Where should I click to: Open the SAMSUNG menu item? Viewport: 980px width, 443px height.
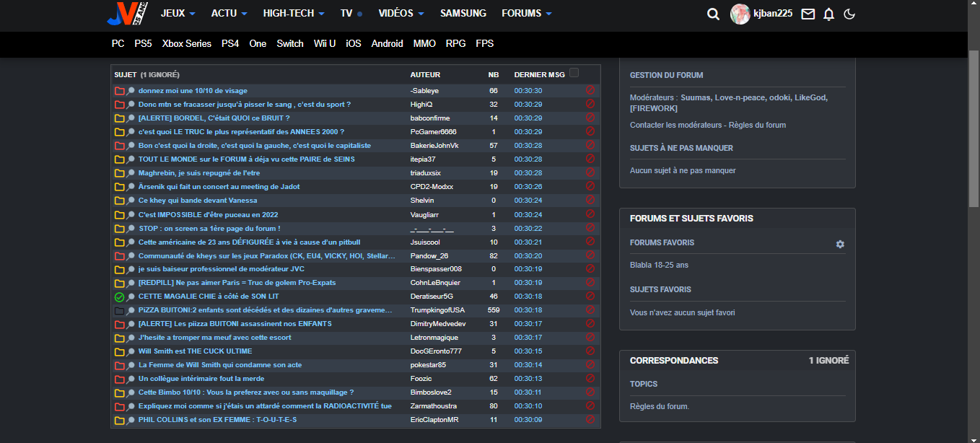[463, 13]
